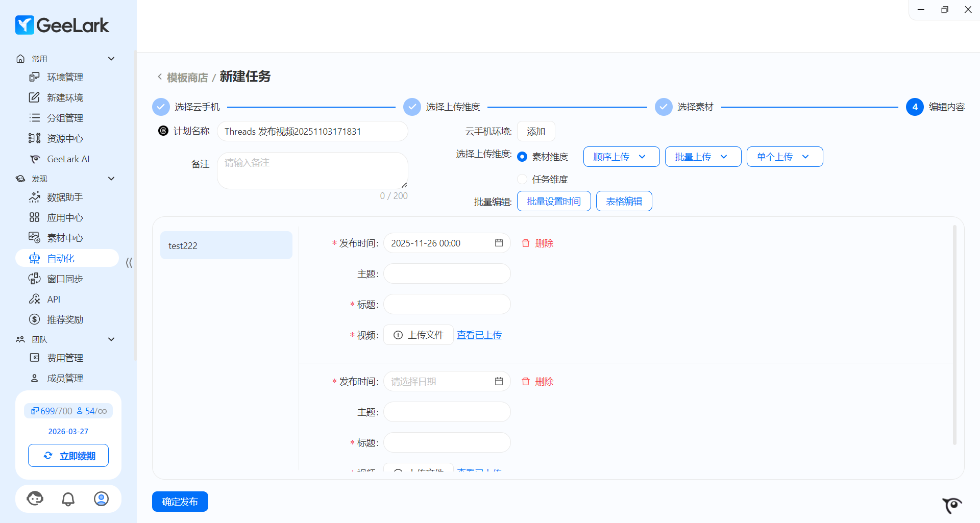Go to 素材中心 in the sidebar

point(65,238)
